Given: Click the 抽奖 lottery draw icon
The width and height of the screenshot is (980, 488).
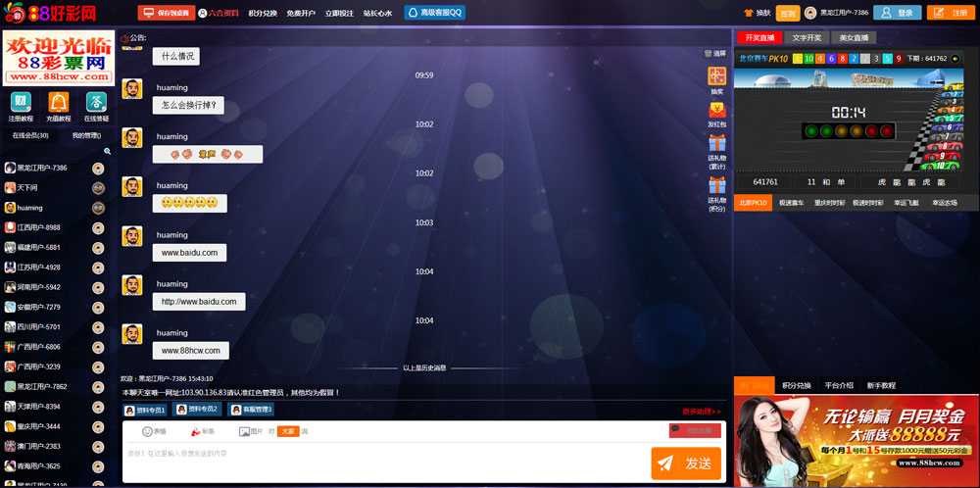Looking at the screenshot, I should click(x=716, y=76).
